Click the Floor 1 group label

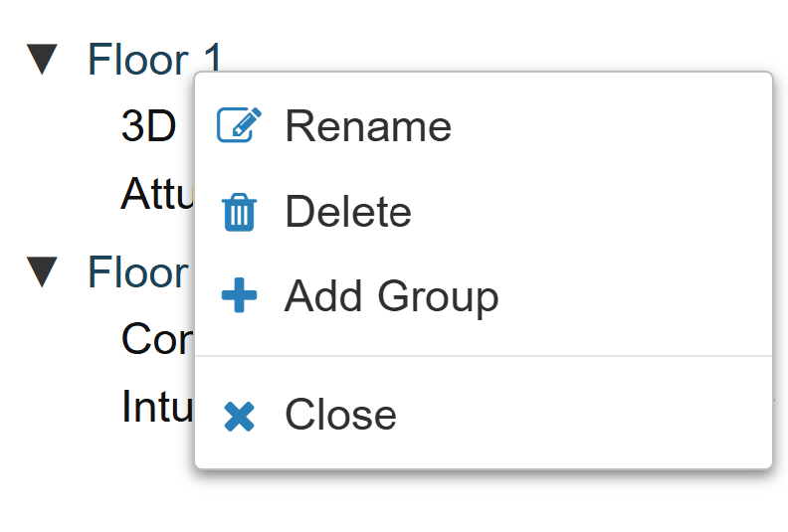point(149,60)
